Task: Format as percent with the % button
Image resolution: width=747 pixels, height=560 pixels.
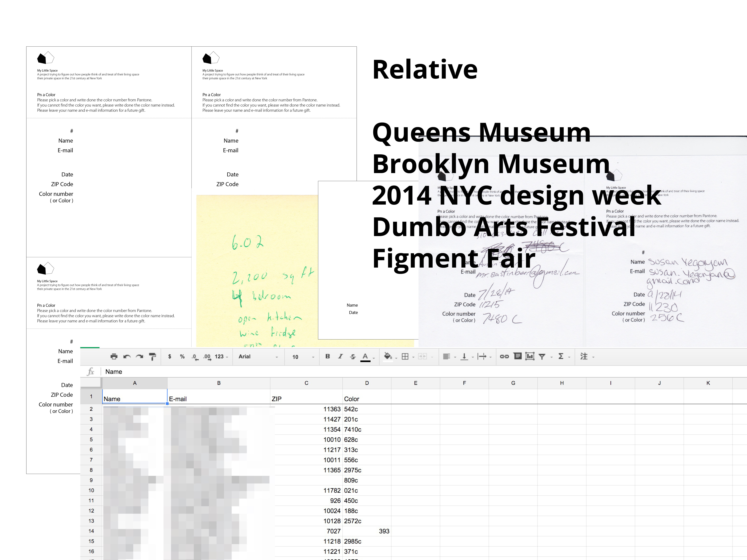Action: click(182, 356)
